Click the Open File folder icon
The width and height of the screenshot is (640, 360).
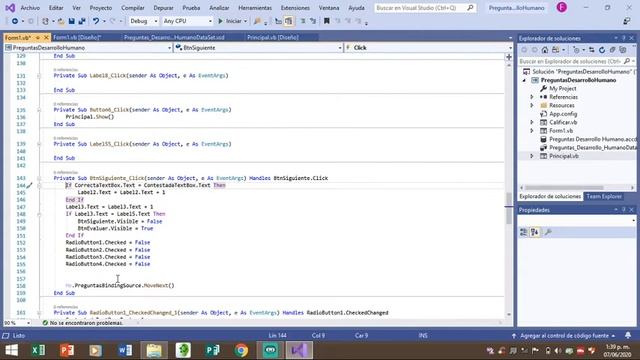click(61, 21)
